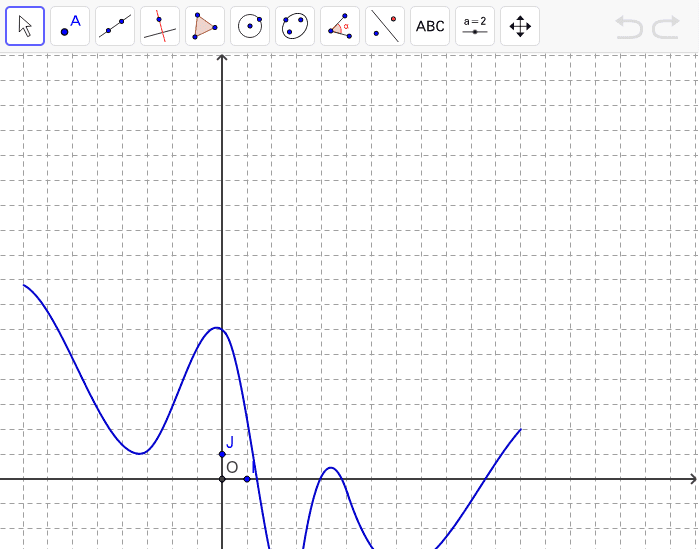The image size is (700, 551).
Task: Redo the last action
Action: tap(666, 27)
